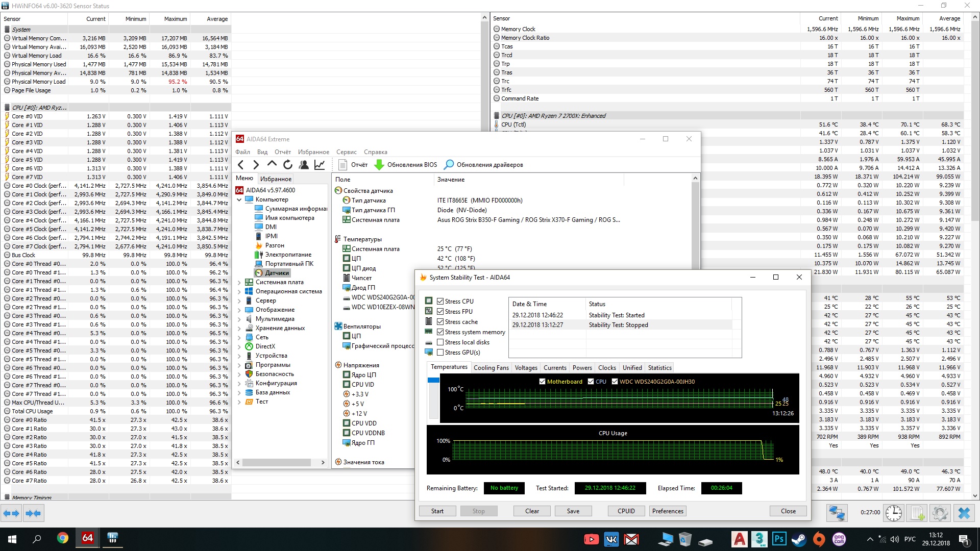Click Обновления BIOS green arrow icon
980x551 pixels.
click(x=379, y=165)
